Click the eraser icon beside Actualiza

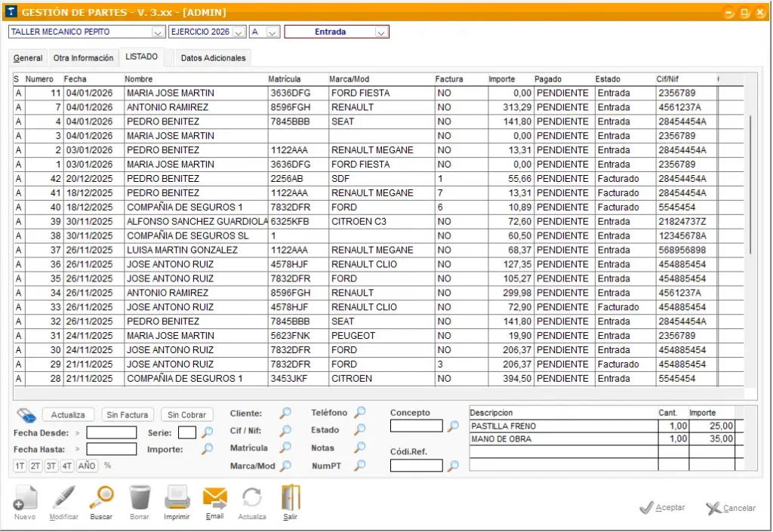point(26,414)
